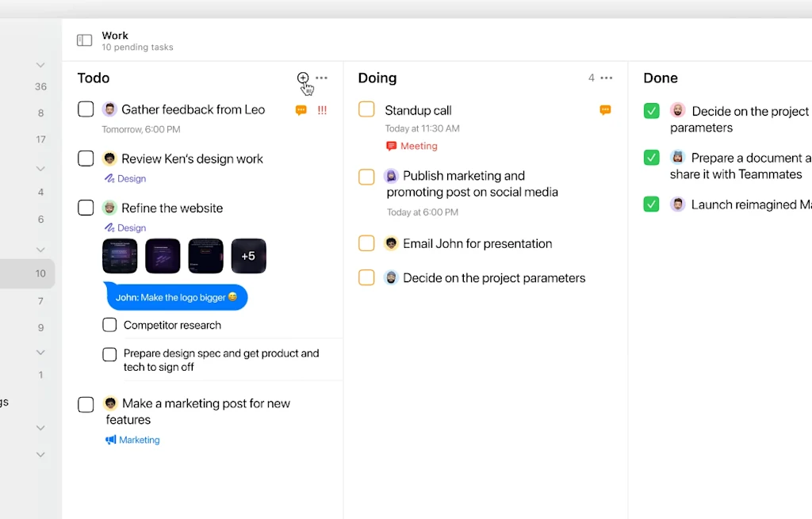This screenshot has width=812, height=519.
Task: Check off the Gather feedback from Leo task
Action: [x=86, y=109]
